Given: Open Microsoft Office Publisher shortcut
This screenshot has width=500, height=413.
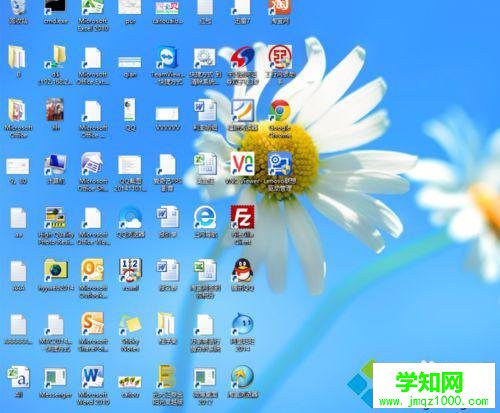Looking at the screenshot, I should (92, 164).
